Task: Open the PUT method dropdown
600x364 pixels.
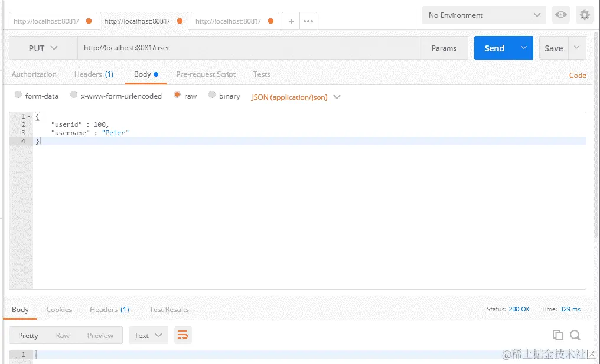Action: click(43, 48)
